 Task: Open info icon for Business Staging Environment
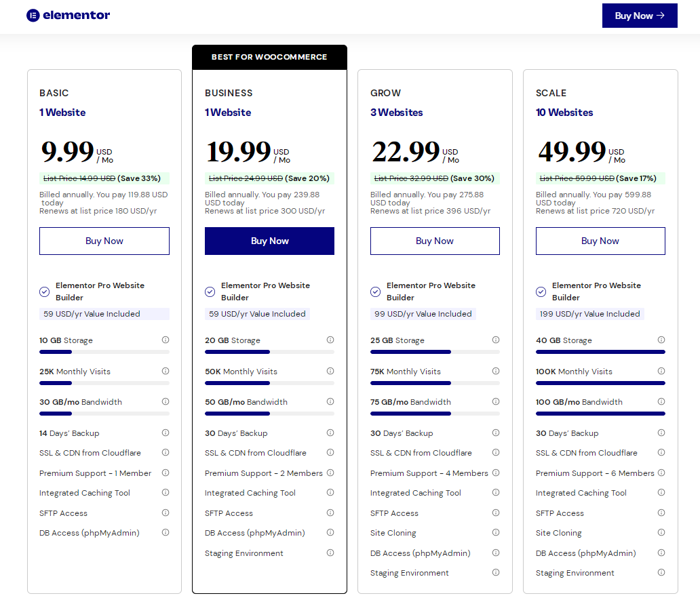[330, 553]
